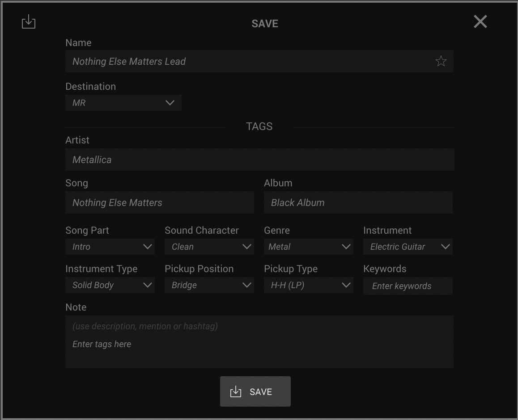This screenshot has width=518, height=420.
Task: Open the Pickup Position dropdown set to Bridge
Action: pos(209,285)
